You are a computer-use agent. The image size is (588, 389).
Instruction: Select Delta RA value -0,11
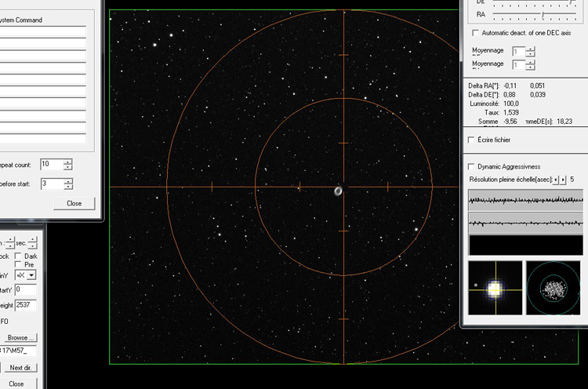tap(510, 86)
